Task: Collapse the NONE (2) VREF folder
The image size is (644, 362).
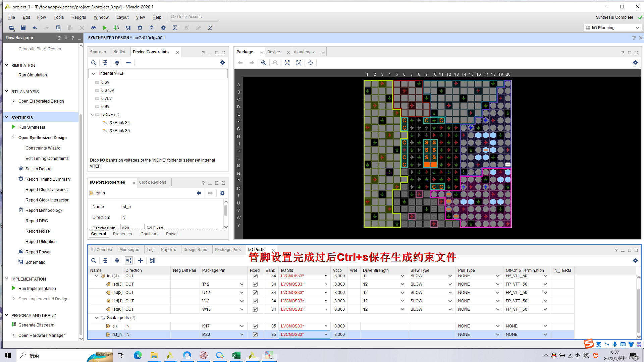Action: (93, 115)
